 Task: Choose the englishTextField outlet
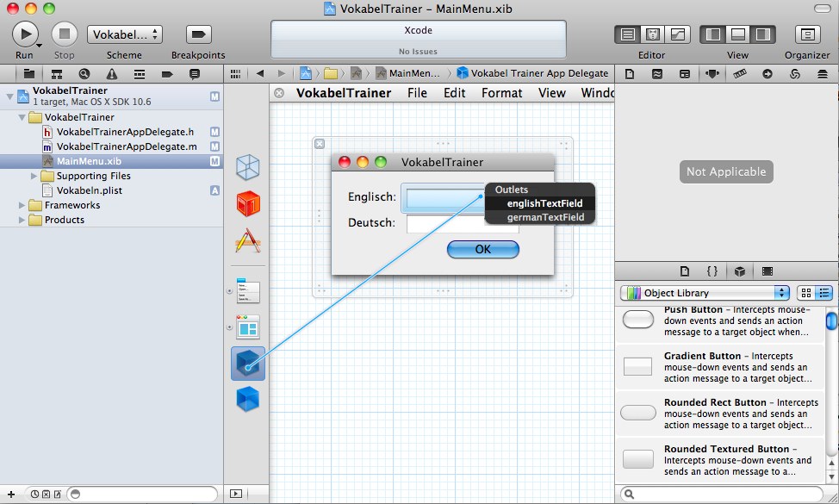544,203
